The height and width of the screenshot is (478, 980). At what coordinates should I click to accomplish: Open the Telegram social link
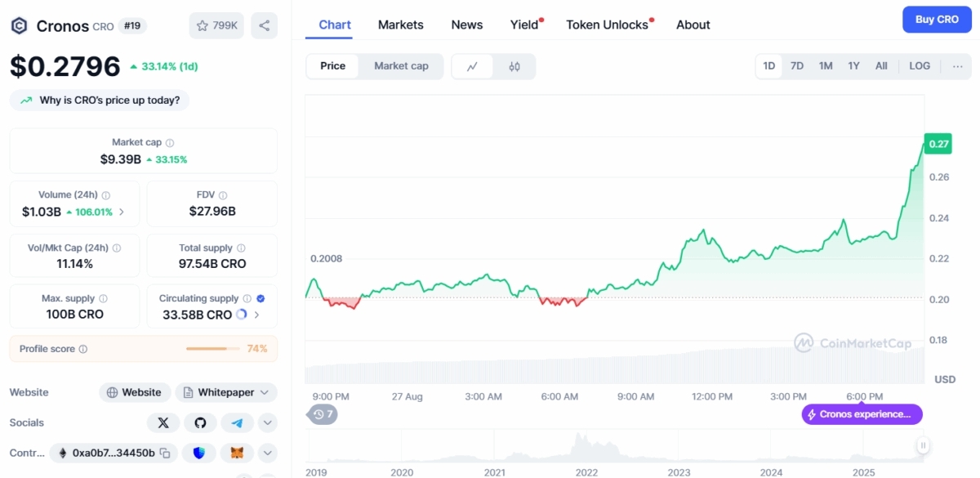coord(237,422)
